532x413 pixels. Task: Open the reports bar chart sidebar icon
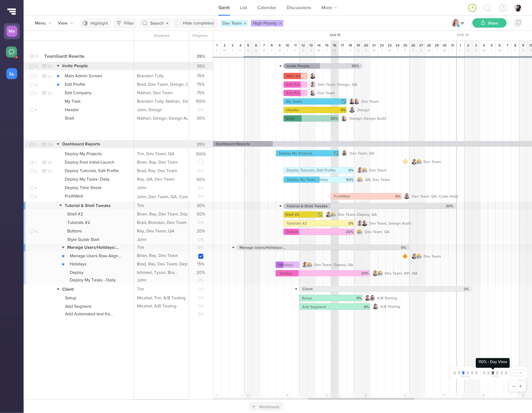click(11, 73)
